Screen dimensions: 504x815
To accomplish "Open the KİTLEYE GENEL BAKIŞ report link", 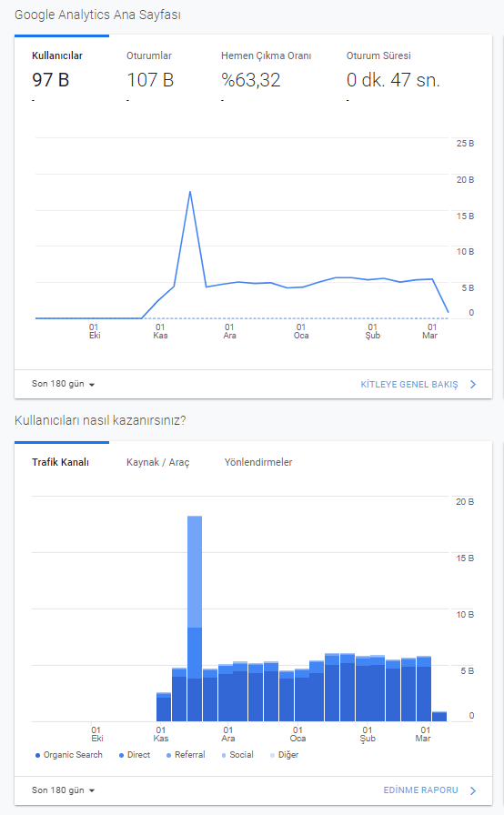I will [409, 385].
